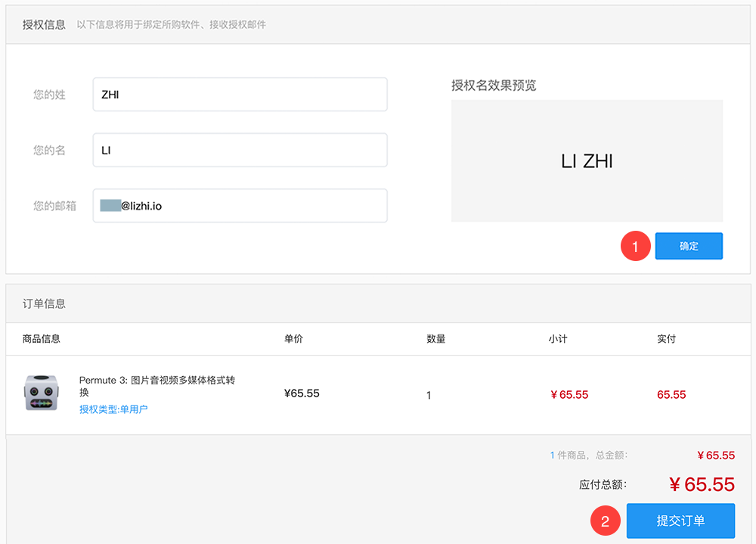Image resolution: width=756 pixels, height=544 pixels.
Task: Click the 您的名 field label
Action: point(49,150)
